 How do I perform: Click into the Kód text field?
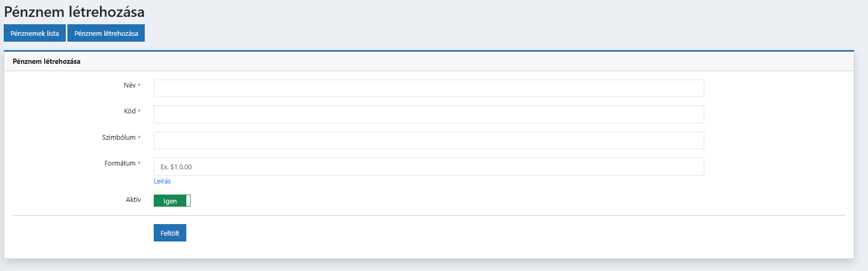pyautogui.click(x=428, y=114)
